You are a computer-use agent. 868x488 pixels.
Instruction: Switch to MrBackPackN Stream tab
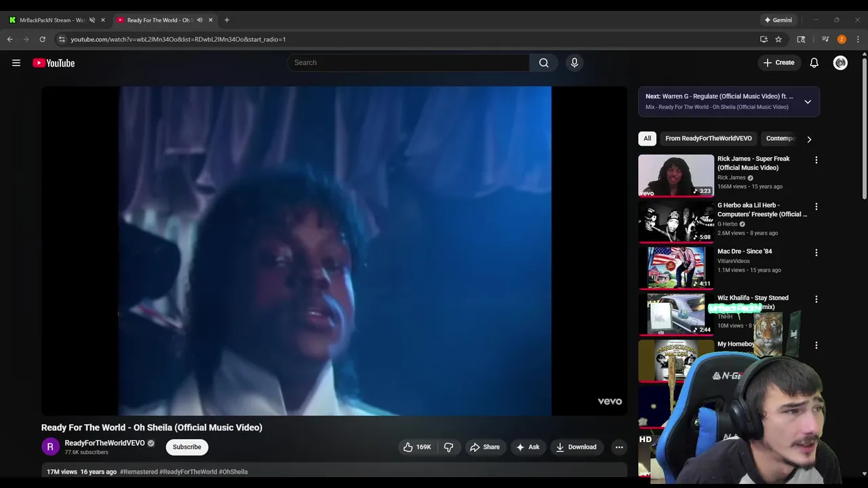52,20
